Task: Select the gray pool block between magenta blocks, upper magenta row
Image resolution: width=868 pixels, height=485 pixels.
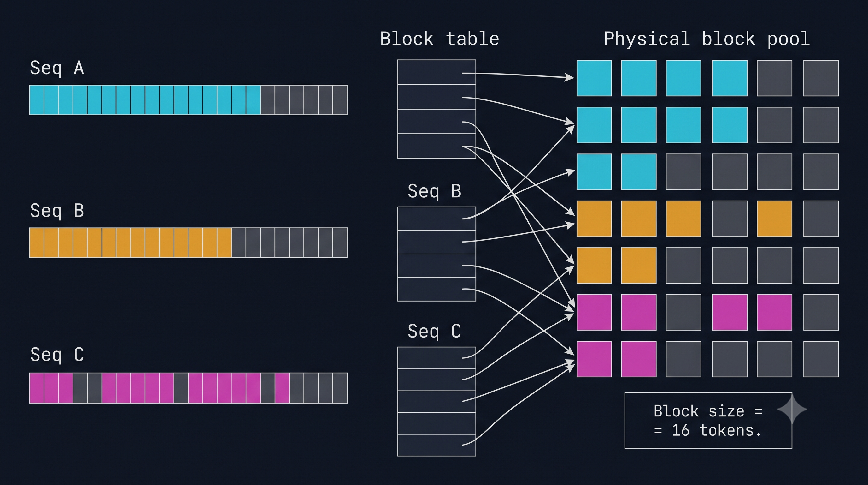Action: point(683,312)
